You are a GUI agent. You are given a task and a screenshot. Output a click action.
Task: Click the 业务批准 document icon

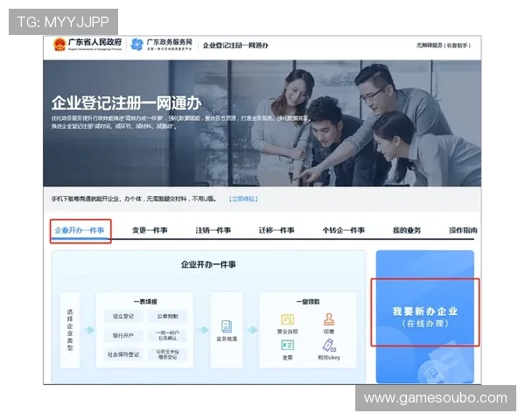227,325
